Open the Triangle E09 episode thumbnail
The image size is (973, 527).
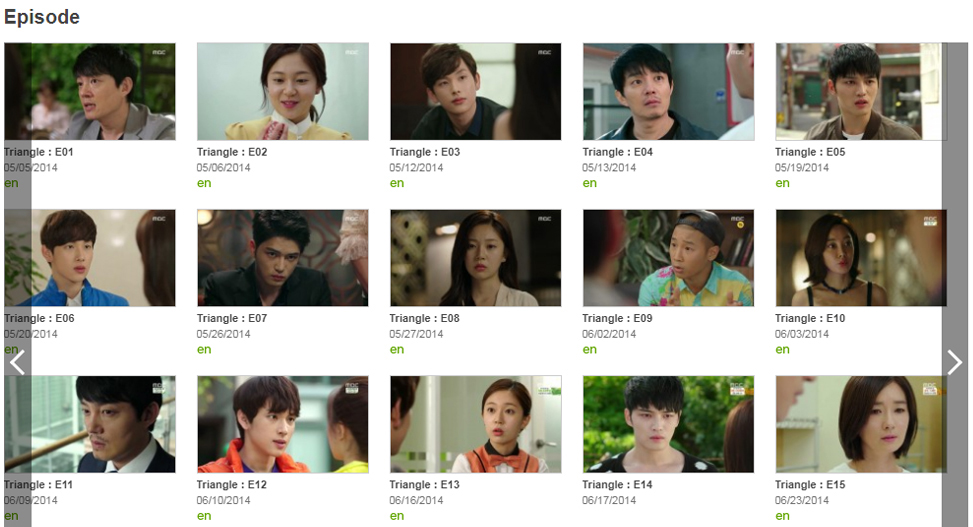point(668,258)
